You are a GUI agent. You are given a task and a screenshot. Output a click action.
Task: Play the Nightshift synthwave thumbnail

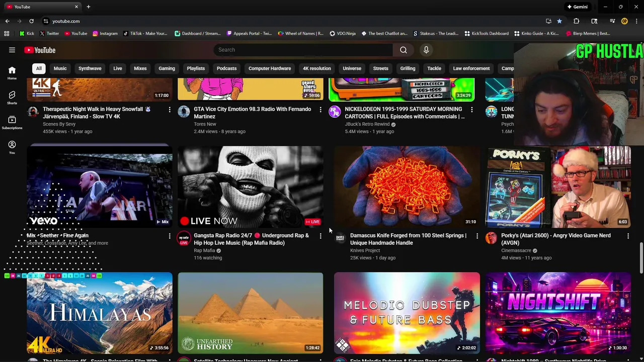[558, 313]
